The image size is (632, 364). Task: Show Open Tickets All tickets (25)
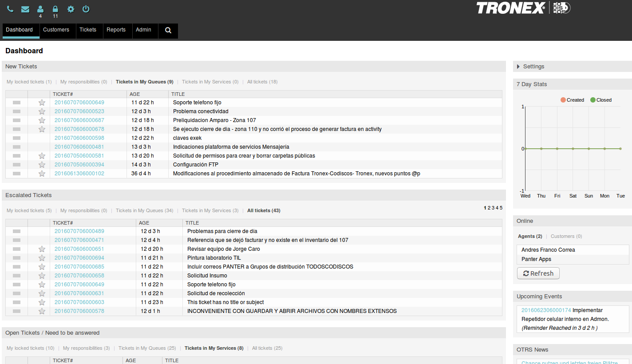267,348
